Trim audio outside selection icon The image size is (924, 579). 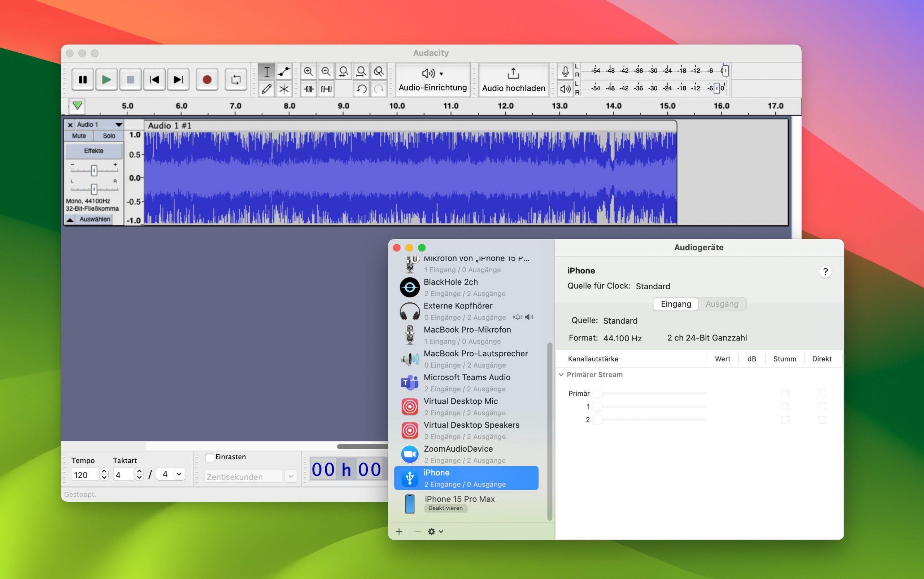308,89
